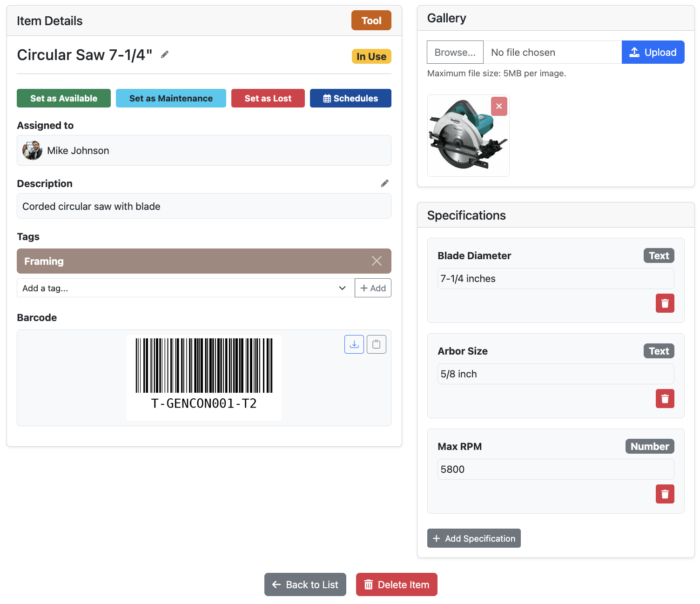Viewport: 700px width, 604px height.
Task: Add a new Specification
Action: pyautogui.click(x=474, y=538)
